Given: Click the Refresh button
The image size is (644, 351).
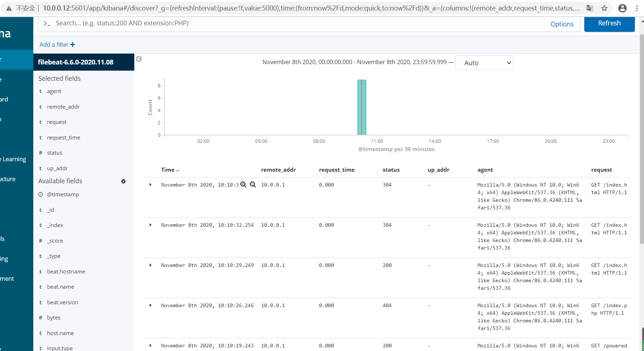Looking at the screenshot, I should click(609, 24).
